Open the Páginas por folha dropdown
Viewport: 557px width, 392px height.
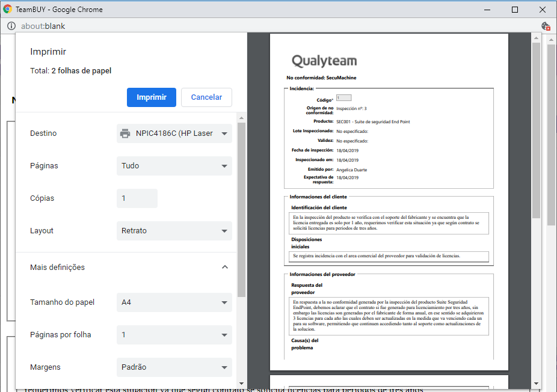pyautogui.click(x=174, y=335)
